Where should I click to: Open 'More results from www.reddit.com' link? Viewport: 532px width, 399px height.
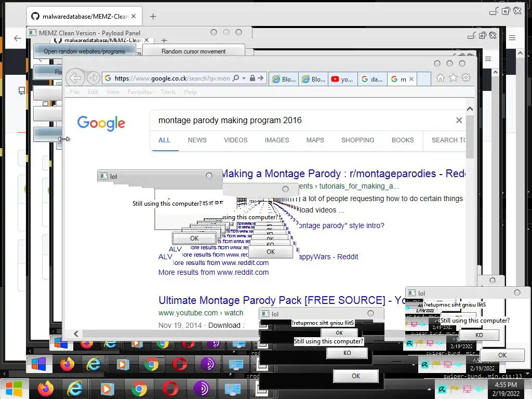tap(214, 272)
